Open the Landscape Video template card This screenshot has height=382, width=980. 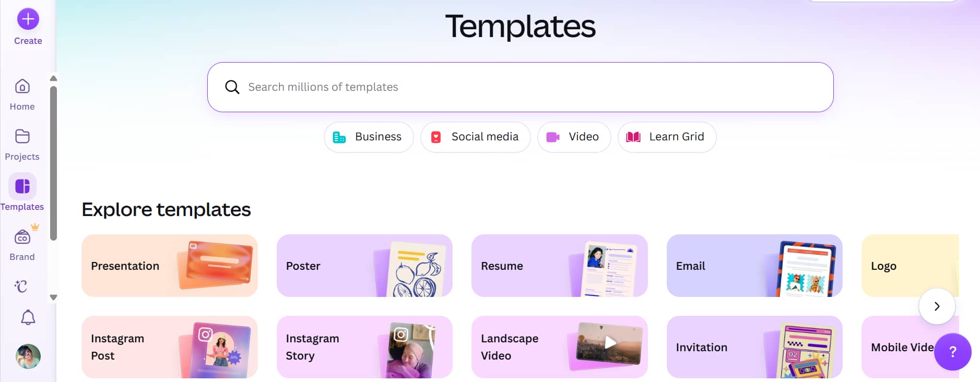pos(559,347)
